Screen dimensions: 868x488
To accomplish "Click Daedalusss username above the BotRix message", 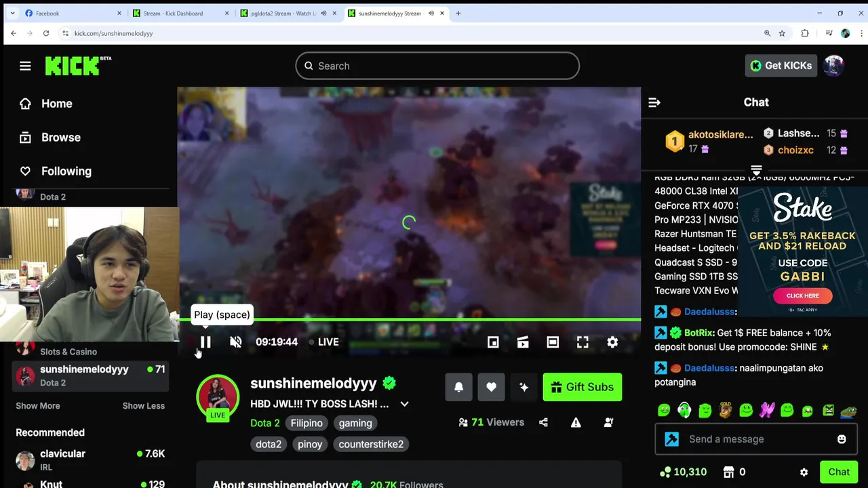I will pyautogui.click(x=710, y=312).
